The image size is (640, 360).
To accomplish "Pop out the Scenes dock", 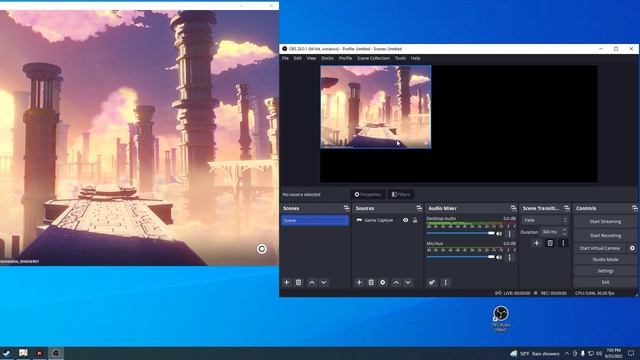I will point(346,208).
